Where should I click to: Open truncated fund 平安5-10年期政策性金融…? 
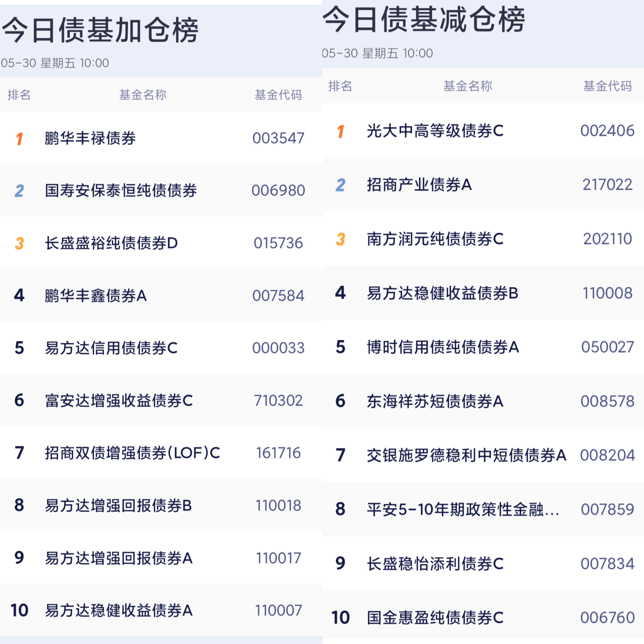(x=463, y=509)
